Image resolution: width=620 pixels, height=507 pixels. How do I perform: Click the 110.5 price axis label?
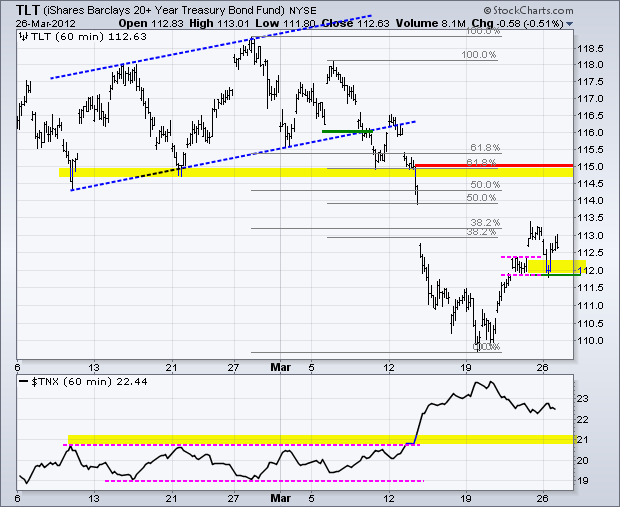(590, 323)
